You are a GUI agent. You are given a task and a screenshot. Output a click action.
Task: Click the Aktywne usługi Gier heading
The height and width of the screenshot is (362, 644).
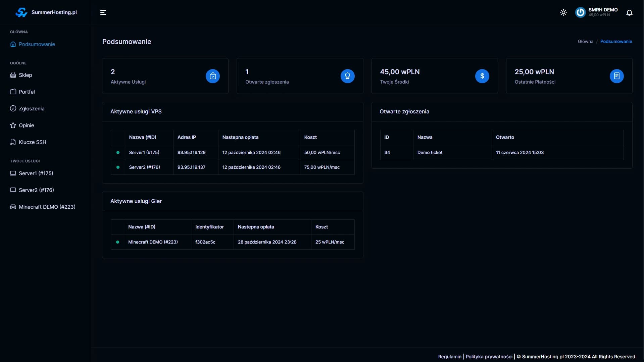(136, 201)
